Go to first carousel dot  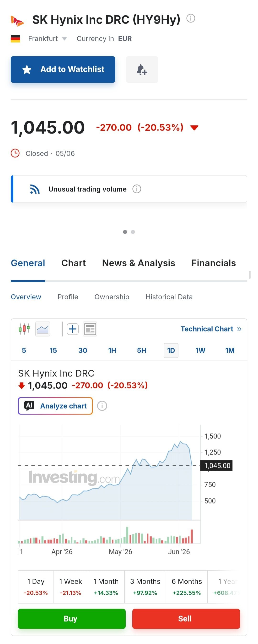tap(125, 232)
